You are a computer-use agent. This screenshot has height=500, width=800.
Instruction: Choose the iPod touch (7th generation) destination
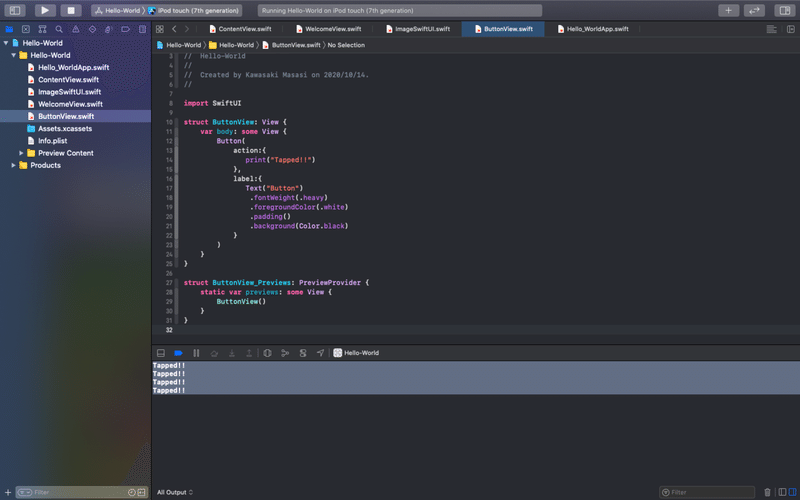click(x=193, y=10)
